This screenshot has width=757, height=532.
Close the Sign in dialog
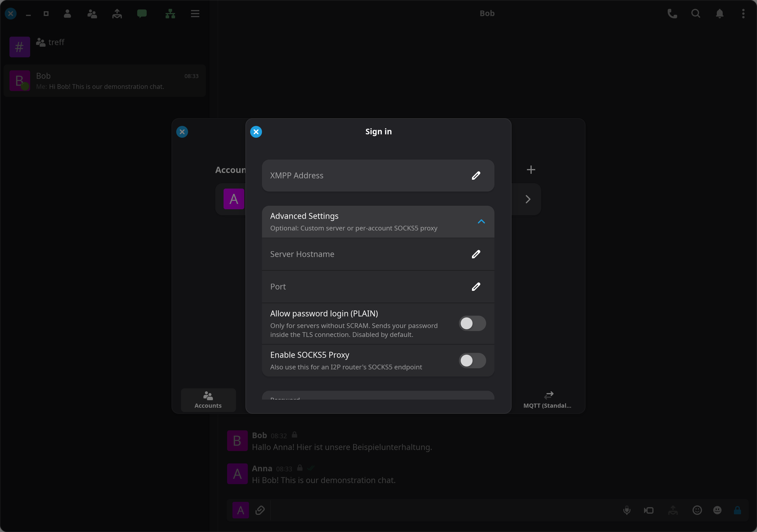pyautogui.click(x=256, y=132)
